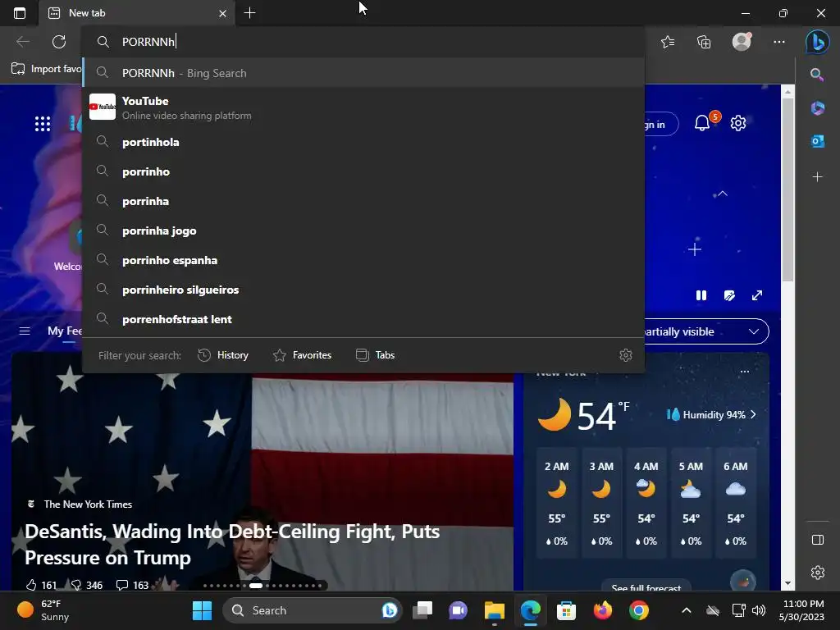The image size is (840, 630).
Task: Like the DeSantis news article
Action: pyautogui.click(x=41, y=585)
